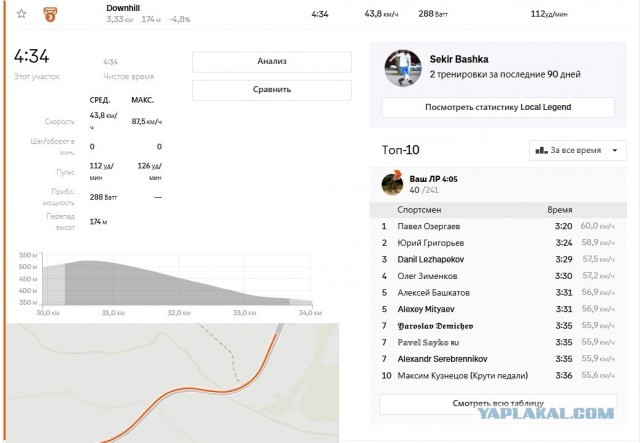Click the 126 уд/мин max heart rate

pyautogui.click(x=150, y=171)
